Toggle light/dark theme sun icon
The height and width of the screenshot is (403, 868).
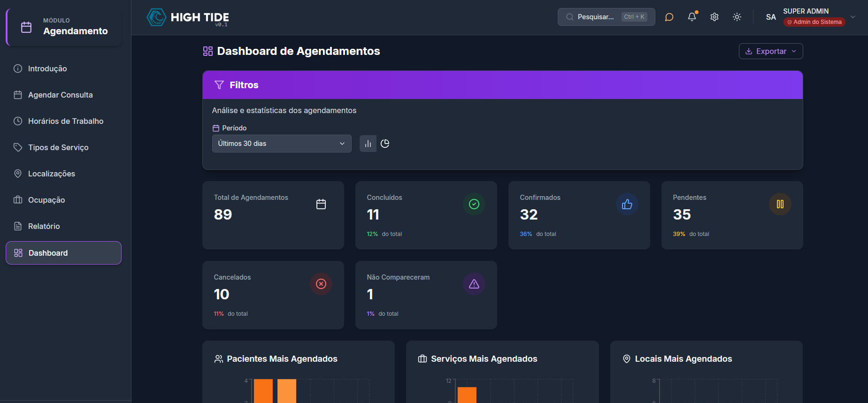pyautogui.click(x=737, y=17)
